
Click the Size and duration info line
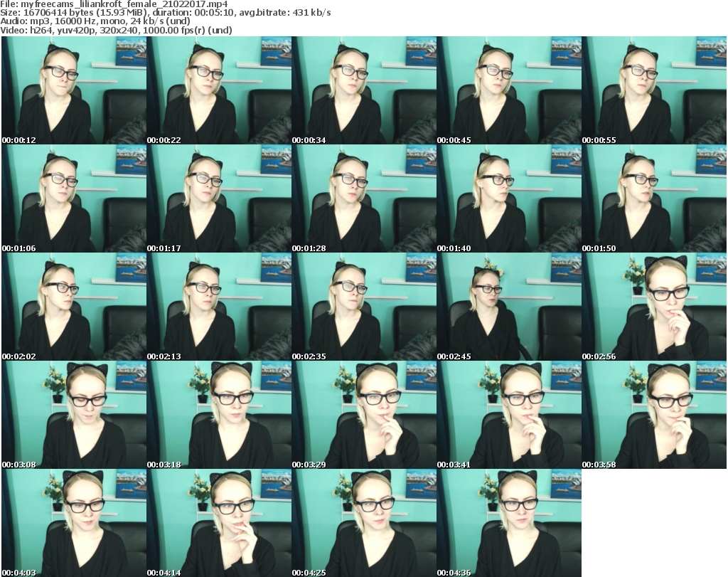[166, 13]
